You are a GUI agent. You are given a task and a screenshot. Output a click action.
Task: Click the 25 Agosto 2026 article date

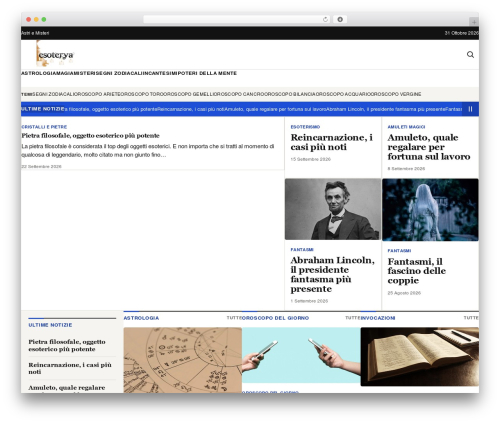[x=404, y=293]
